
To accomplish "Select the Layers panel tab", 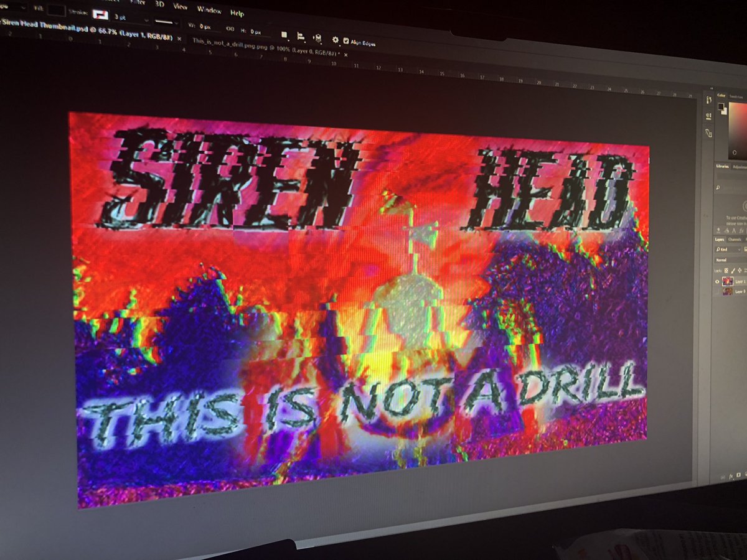I will click(x=720, y=240).
